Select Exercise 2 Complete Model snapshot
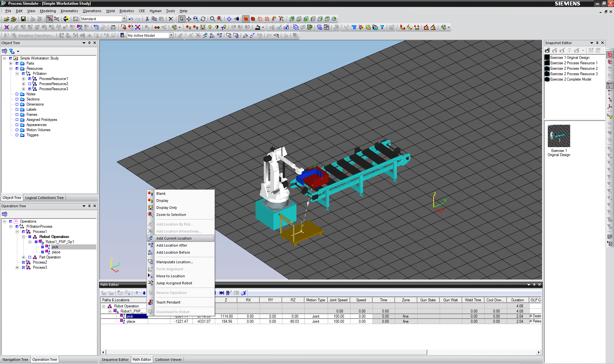The width and height of the screenshot is (614, 364). tap(571, 79)
